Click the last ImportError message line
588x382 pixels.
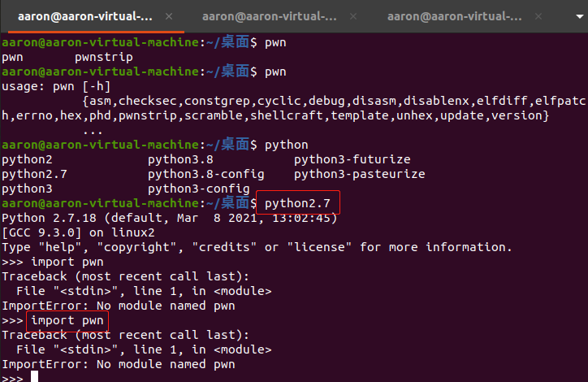click(x=119, y=364)
